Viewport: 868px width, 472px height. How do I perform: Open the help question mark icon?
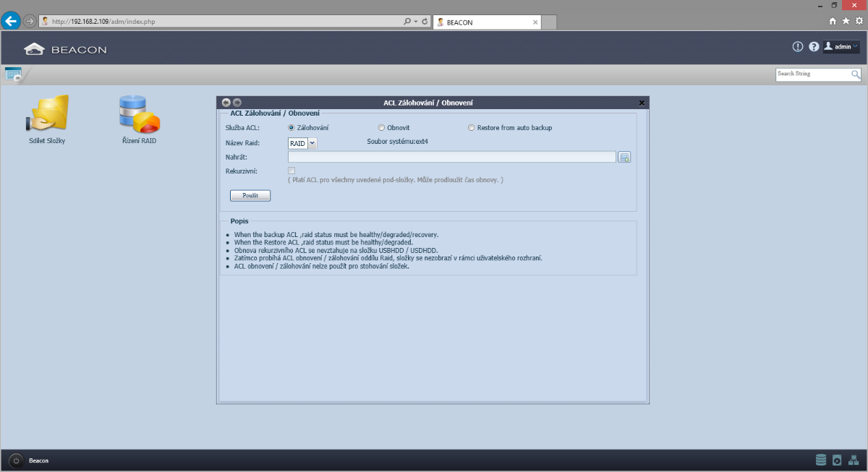point(814,47)
